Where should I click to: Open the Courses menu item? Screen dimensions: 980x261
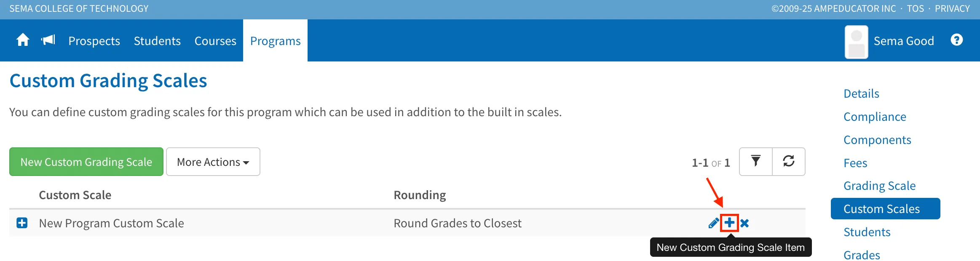[x=215, y=41]
